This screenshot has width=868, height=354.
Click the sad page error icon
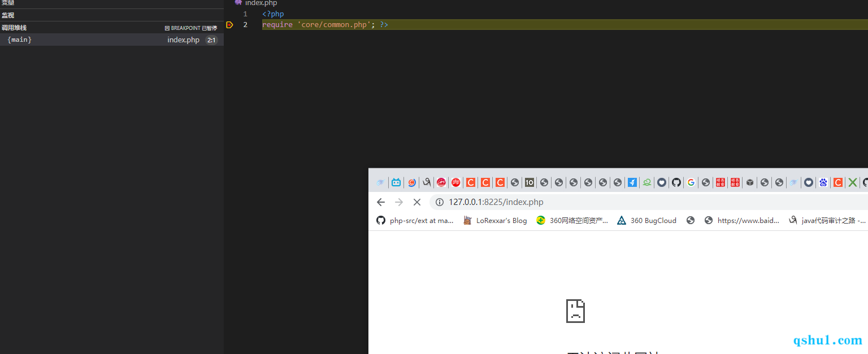coord(575,311)
